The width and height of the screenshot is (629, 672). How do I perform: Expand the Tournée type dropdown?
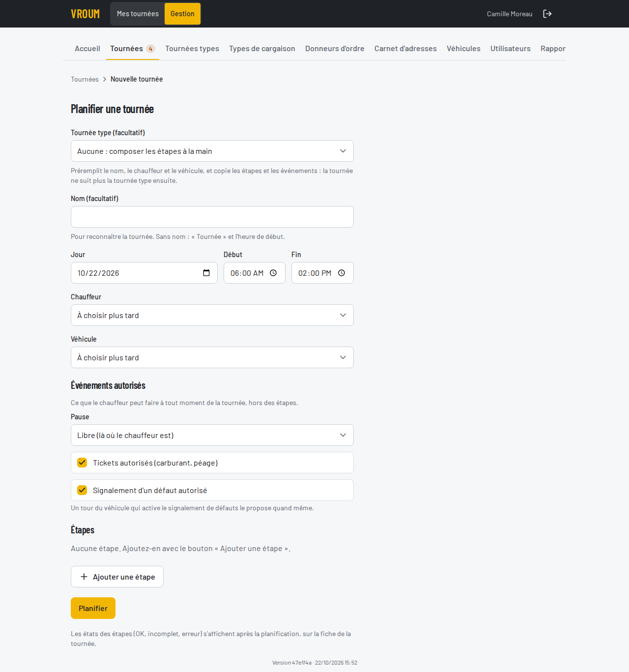pyautogui.click(x=212, y=151)
